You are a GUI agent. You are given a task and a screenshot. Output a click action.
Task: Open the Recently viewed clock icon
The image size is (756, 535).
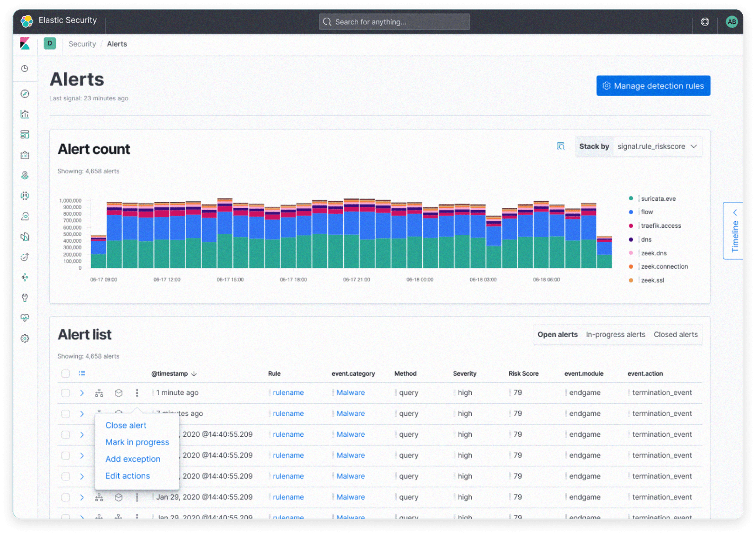25,69
